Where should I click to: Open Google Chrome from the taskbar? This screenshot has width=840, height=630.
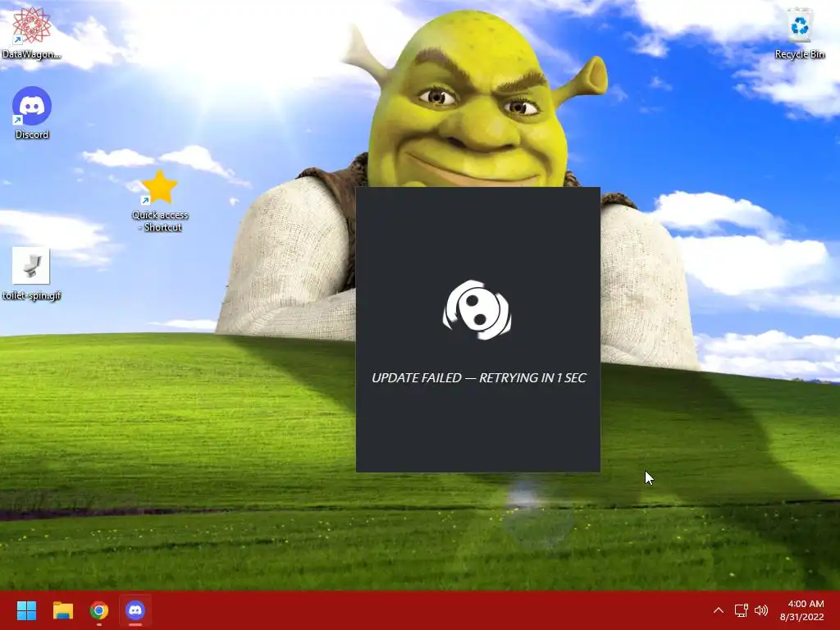pyautogui.click(x=99, y=610)
